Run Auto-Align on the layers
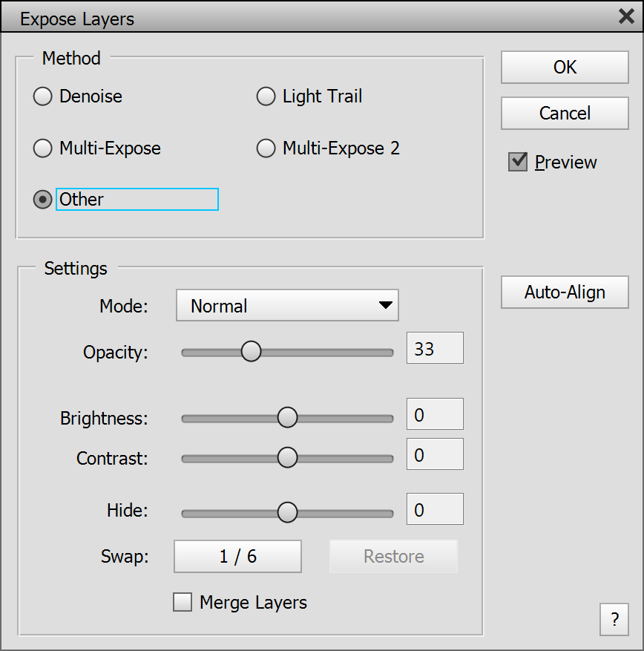The width and height of the screenshot is (644, 651). [x=565, y=292]
